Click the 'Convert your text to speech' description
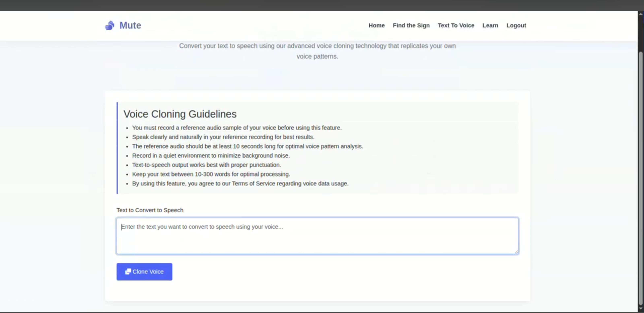 pos(318,51)
